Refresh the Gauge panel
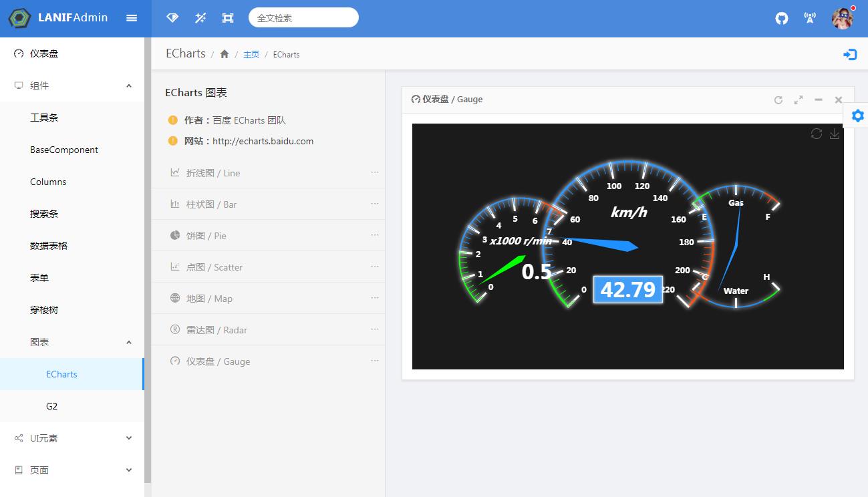The image size is (868, 497). coord(778,100)
